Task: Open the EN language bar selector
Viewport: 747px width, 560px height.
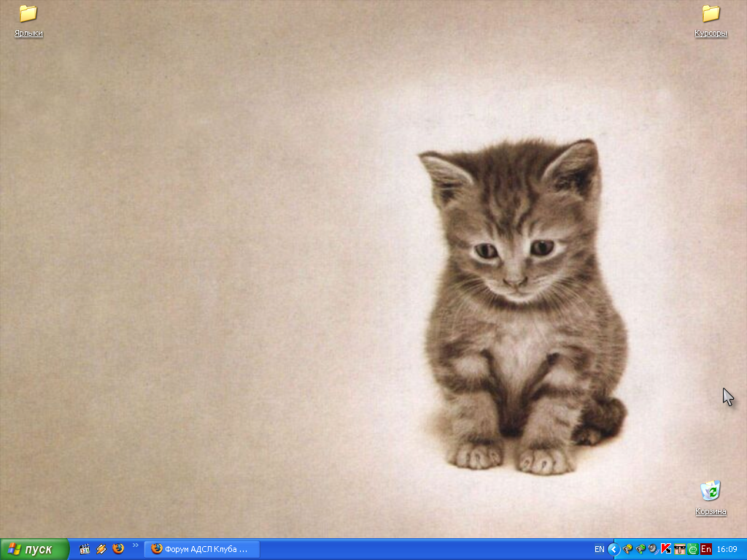Action: coord(599,549)
